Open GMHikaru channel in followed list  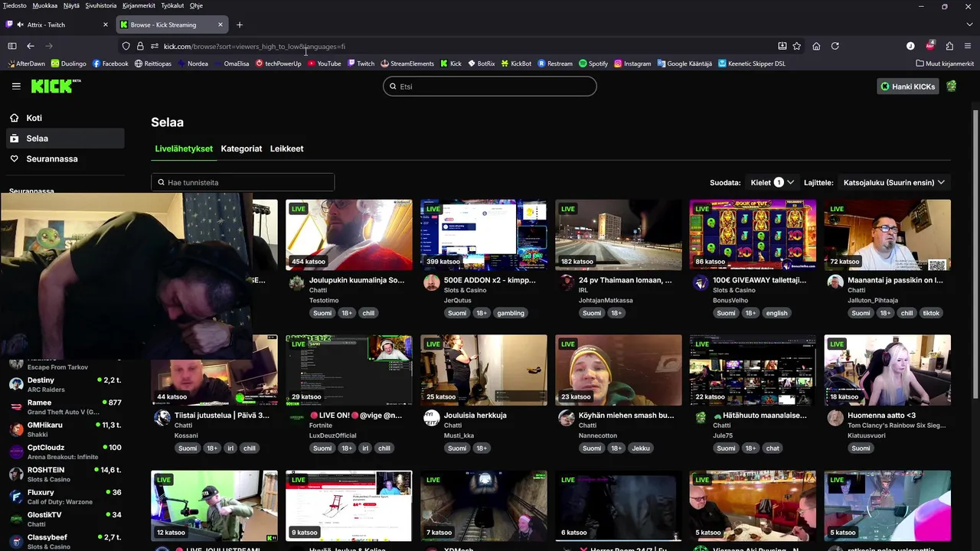[x=64, y=429]
